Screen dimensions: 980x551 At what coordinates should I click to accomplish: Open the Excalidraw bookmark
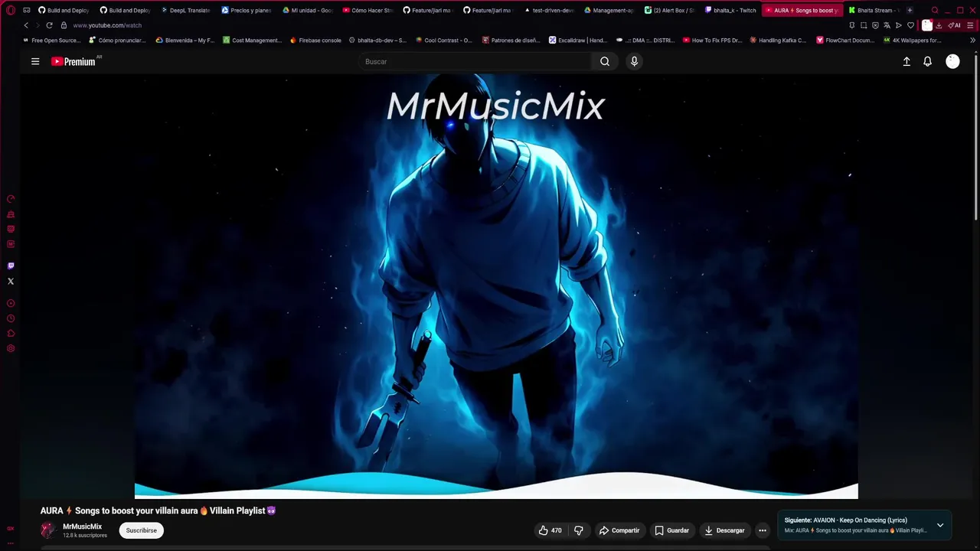pyautogui.click(x=578, y=40)
